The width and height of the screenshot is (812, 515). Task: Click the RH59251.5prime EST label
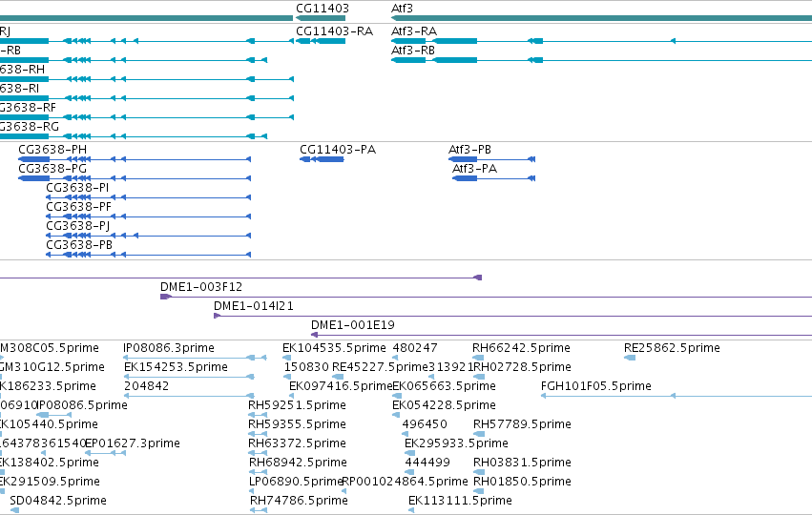click(x=297, y=405)
